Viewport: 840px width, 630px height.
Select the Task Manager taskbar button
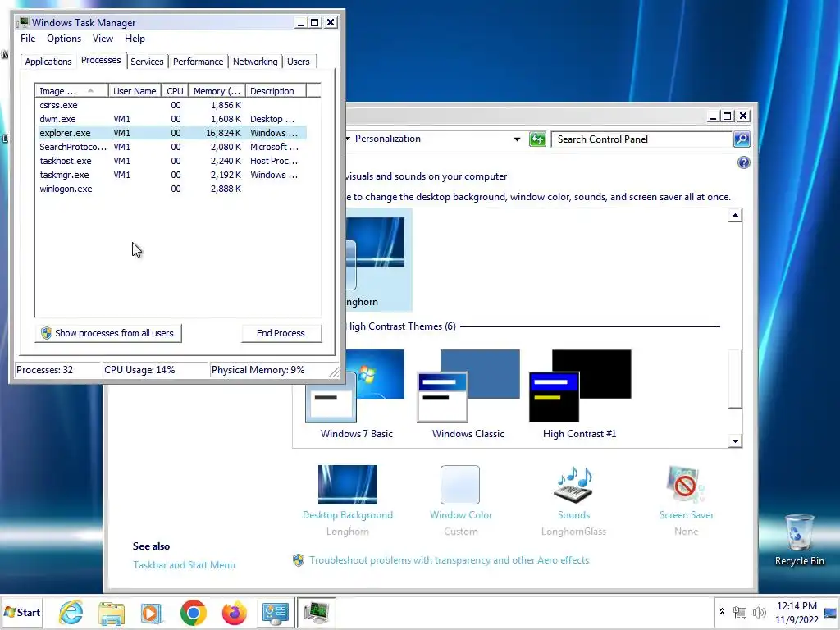(x=316, y=612)
